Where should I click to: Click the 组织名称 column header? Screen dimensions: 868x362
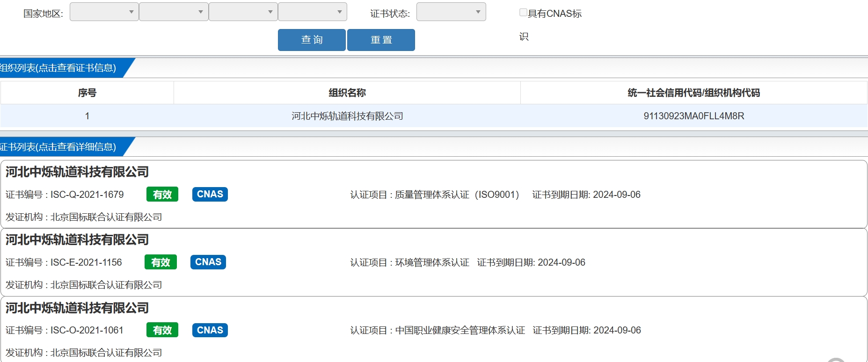tap(347, 93)
